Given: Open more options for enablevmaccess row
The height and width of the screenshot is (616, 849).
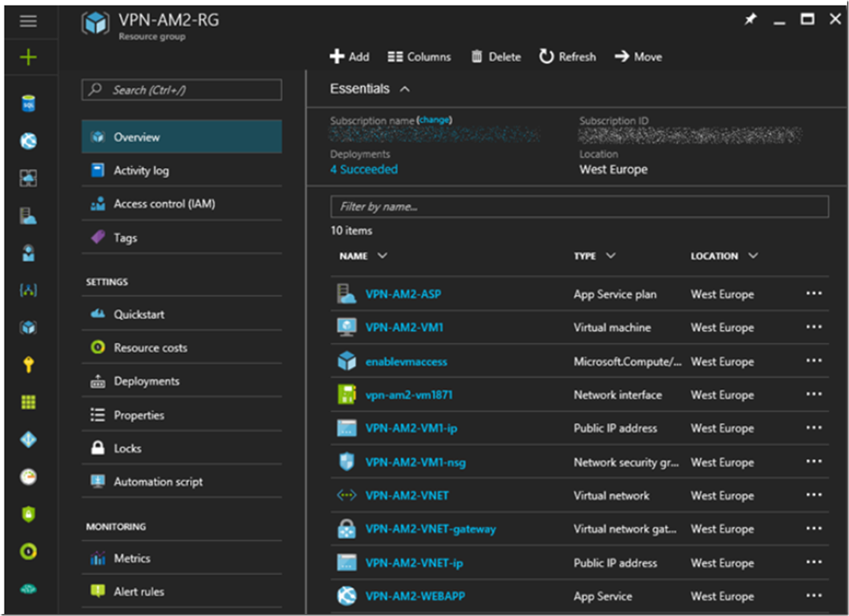Looking at the screenshot, I should click(x=814, y=361).
